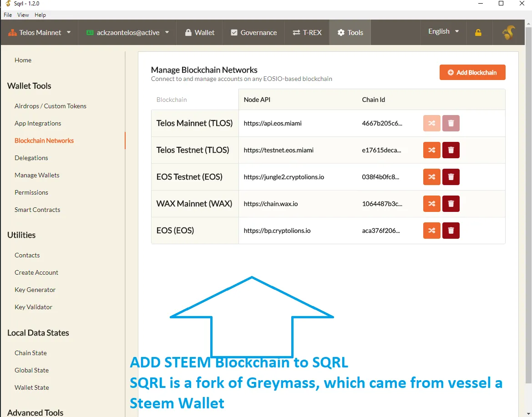
Task: Swap to EOS (EOS) blockchain
Action: point(431,230)
